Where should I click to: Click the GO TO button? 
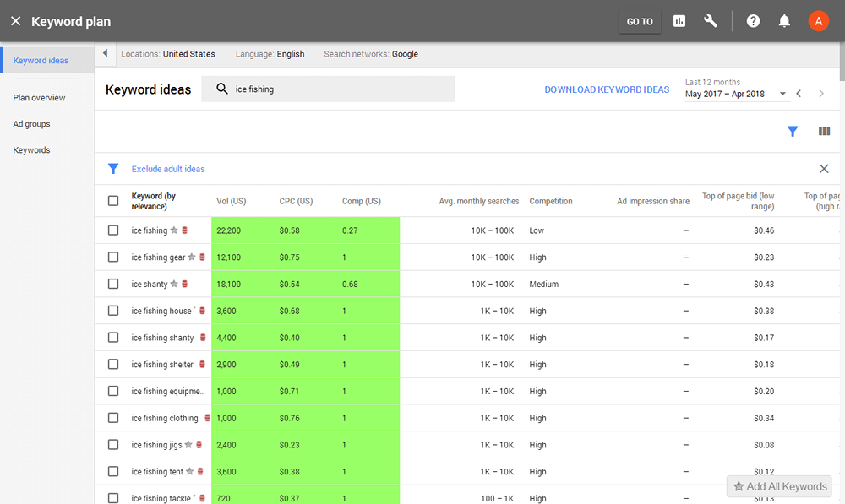pyautogui.click(x=640, y=22)
